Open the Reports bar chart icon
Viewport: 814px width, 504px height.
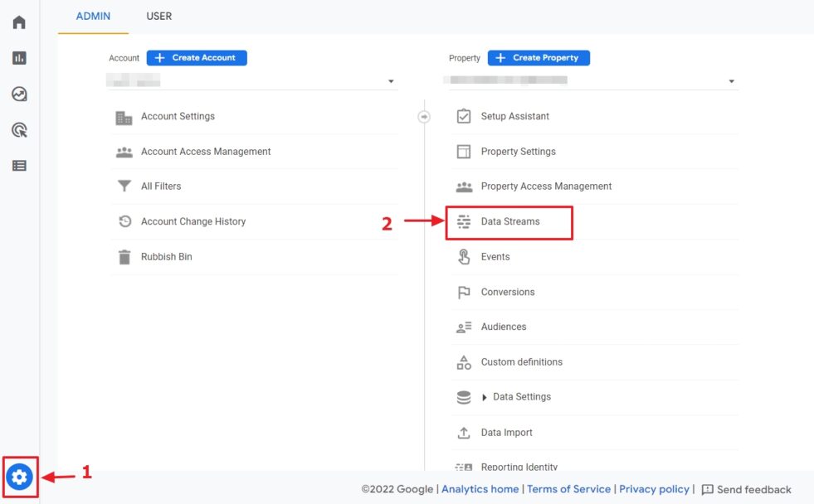[x=19, y=57]
